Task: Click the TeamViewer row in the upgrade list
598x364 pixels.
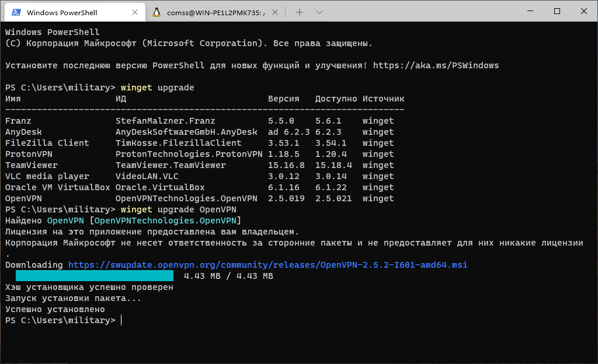Action: (x=34, y=165)
